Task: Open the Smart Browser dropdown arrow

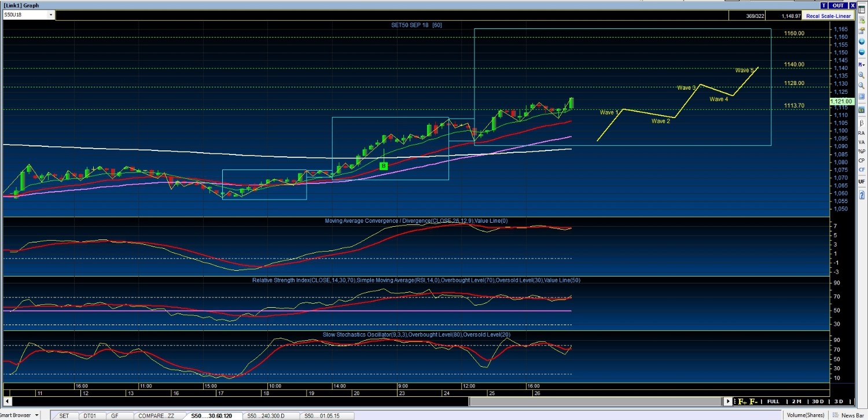Action: coord(36,415)
